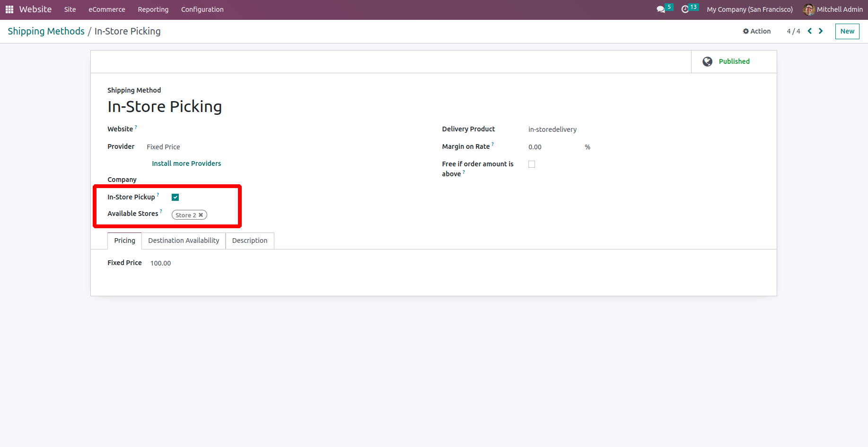Viewport: 868px width, 447px height.
Task: Click the conversations badge number 5
Action: (669, 7)
